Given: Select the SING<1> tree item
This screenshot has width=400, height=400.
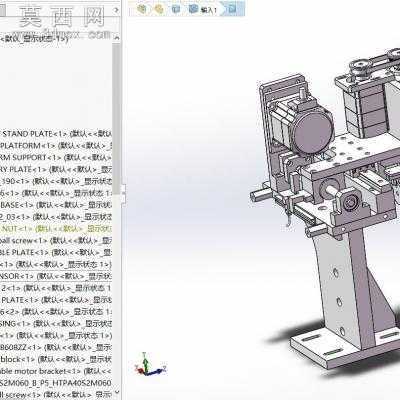Looking at the screenshot, I should click(x=56, y=323).
